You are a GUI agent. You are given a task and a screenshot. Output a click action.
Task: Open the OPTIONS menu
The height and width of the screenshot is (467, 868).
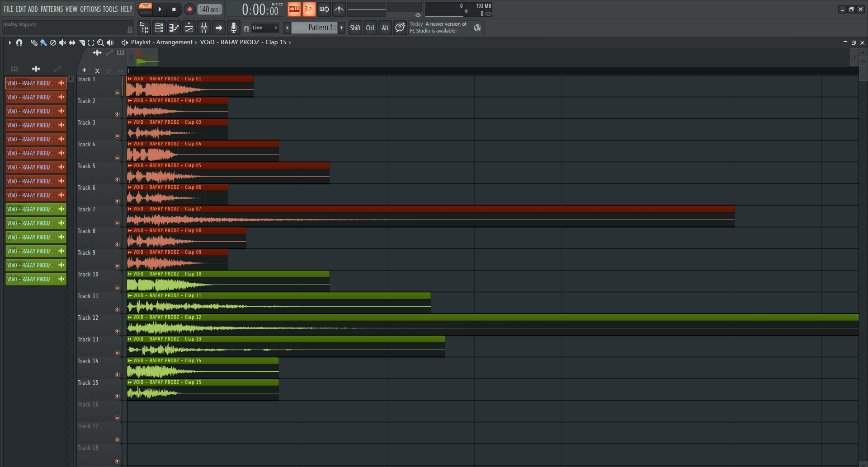(90, 9)
